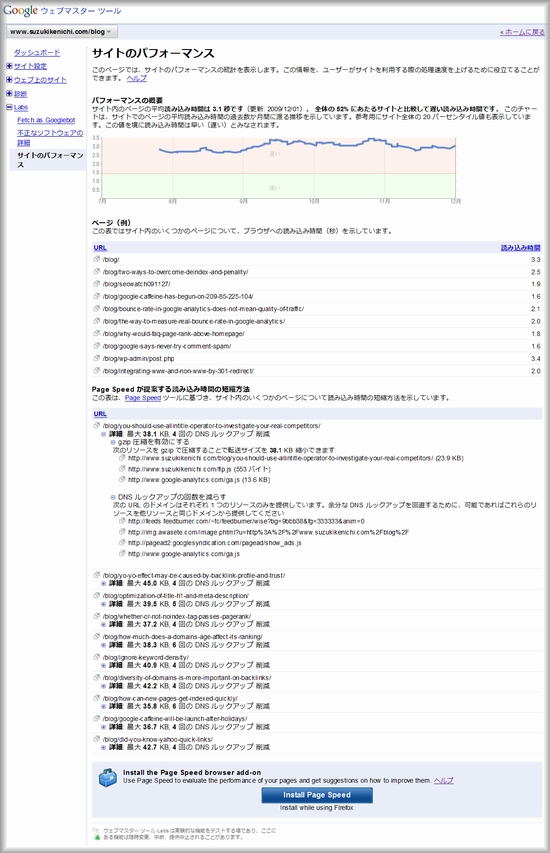Open the www.suzukikenichi.com/blog site selector dropdown
The width and height of the screenshot is (550, 853).
coord(61,32)
